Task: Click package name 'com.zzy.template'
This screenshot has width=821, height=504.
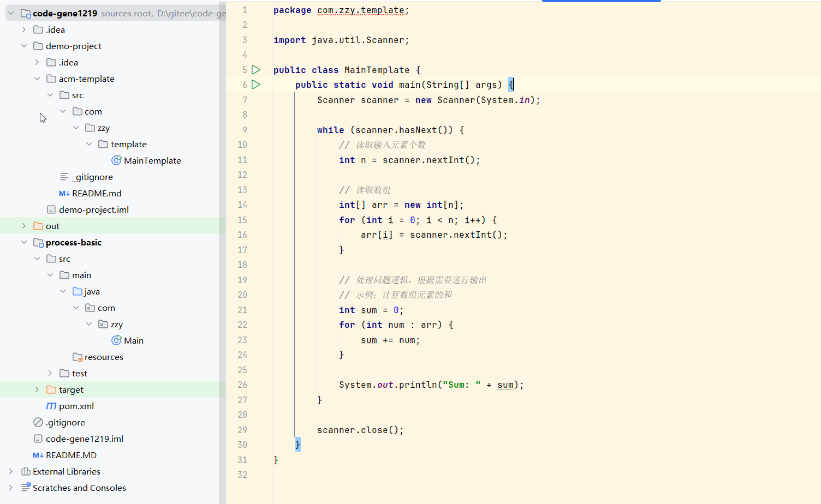Action: [x=361, y=10]
